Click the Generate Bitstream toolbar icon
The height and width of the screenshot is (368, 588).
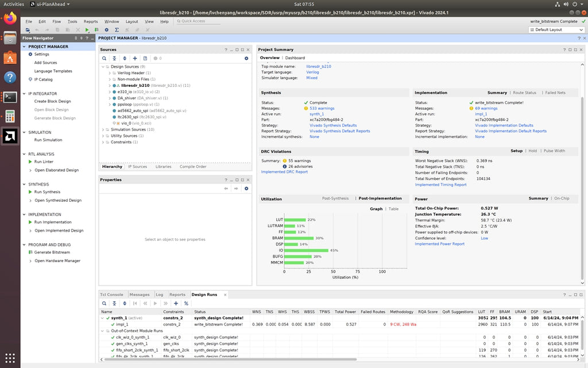[x=96, y=30]
